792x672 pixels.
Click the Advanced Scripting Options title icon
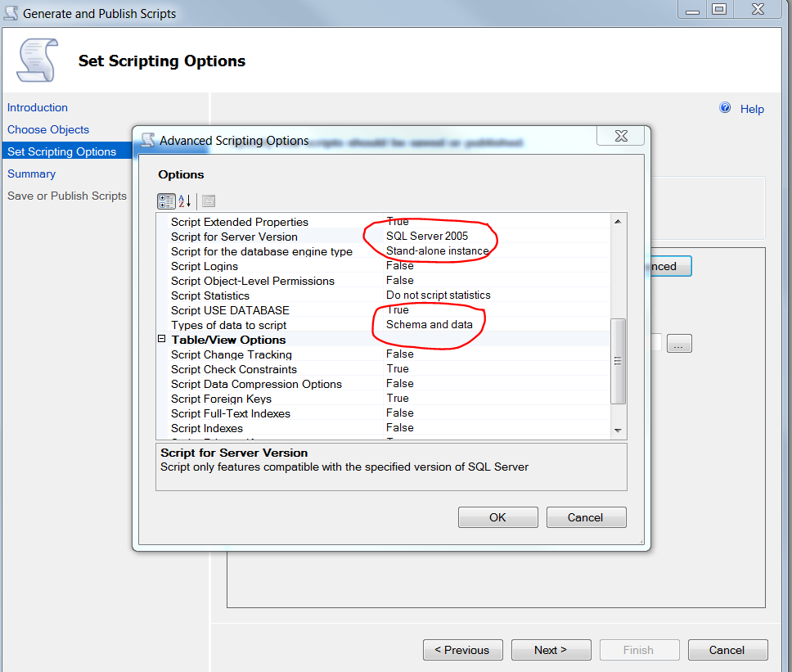pyautogui.click(x=148, y=140)
